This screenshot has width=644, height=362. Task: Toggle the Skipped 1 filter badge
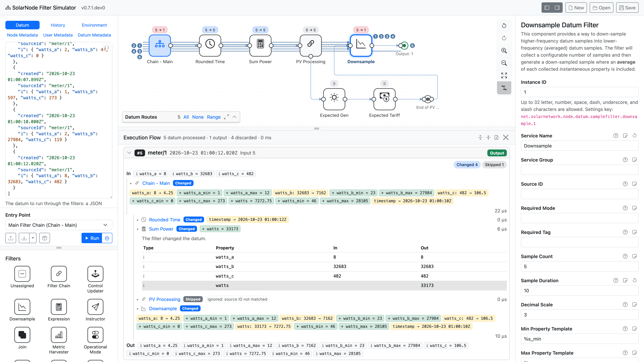point(494,165)
